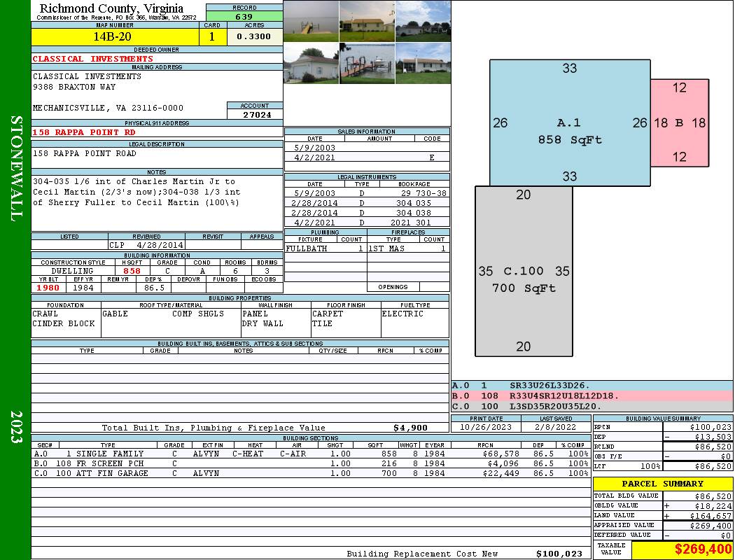The width and height of the screenshot is (735, 560).
Task: Click the year built 1980 value
Action: (x=48, y=288)
